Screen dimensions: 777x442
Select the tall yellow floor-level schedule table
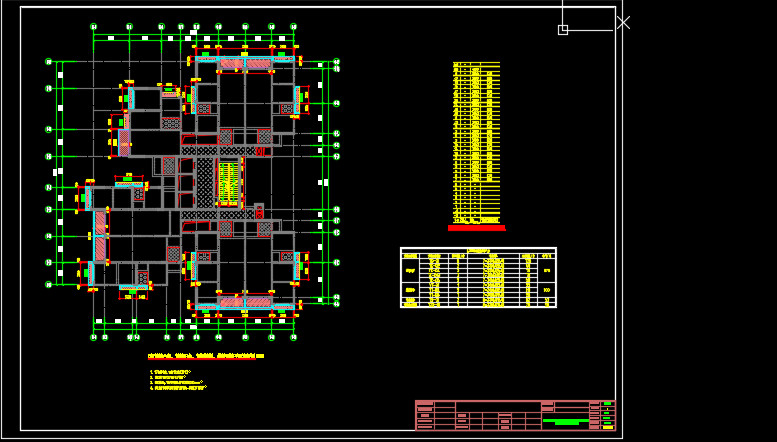pyautogui.click(x=476, y=143)
